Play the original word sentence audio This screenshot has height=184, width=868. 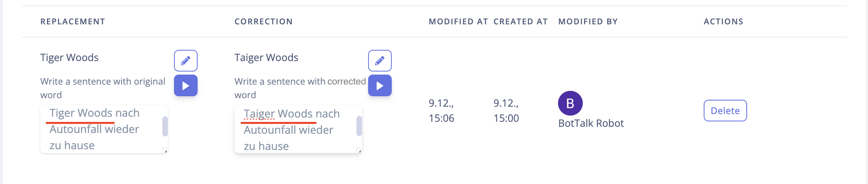186,85
